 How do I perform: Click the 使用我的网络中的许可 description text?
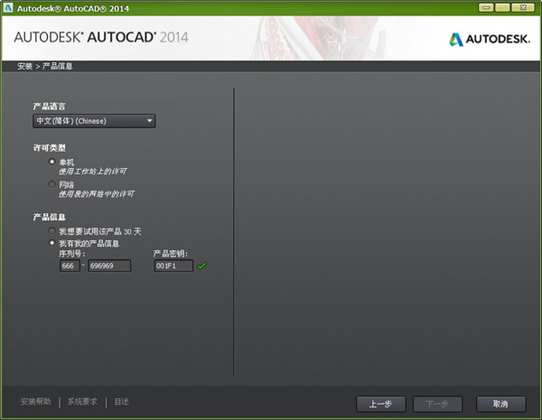point(96,194)
